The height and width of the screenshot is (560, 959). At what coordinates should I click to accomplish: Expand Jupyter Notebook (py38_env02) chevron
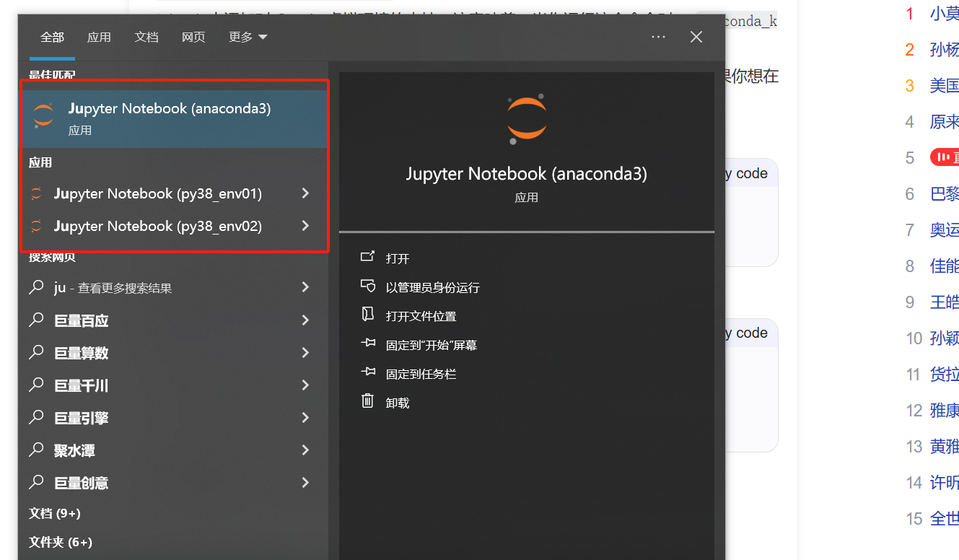[x=306, y=226]
